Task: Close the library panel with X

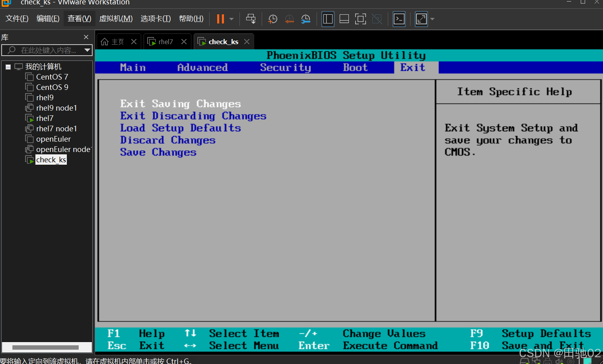Action: tap(86, 37)
